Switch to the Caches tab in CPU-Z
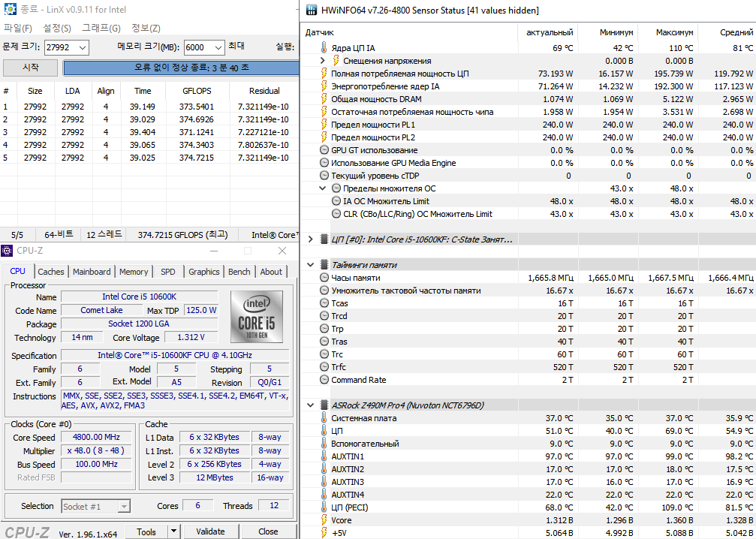This screenshot has width=756, height=539. pos(50,272)
